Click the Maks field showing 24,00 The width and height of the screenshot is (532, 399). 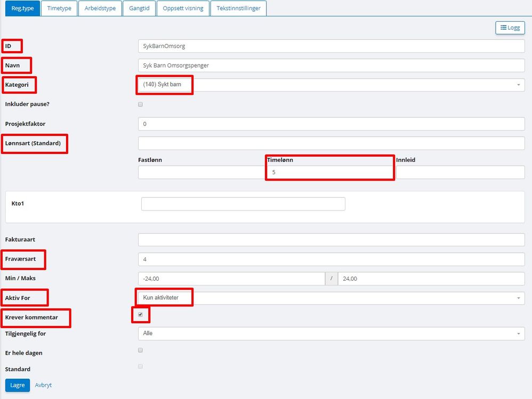pyautogui.click(x=431, y=279)
